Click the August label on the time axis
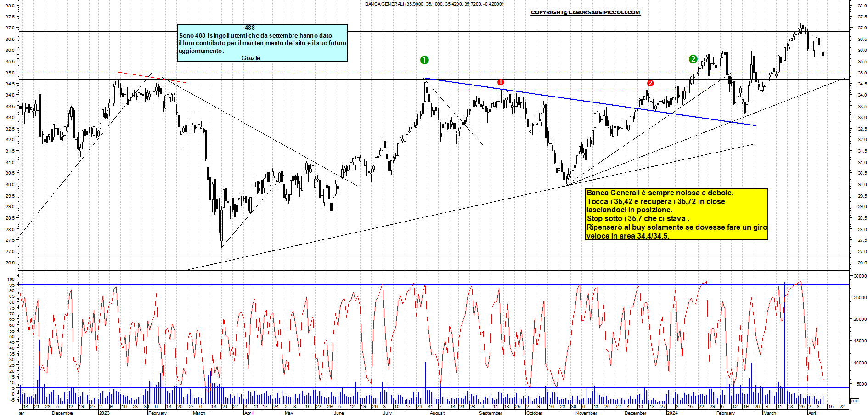Screen dimensions: 868x415 [x=437, y=413]
